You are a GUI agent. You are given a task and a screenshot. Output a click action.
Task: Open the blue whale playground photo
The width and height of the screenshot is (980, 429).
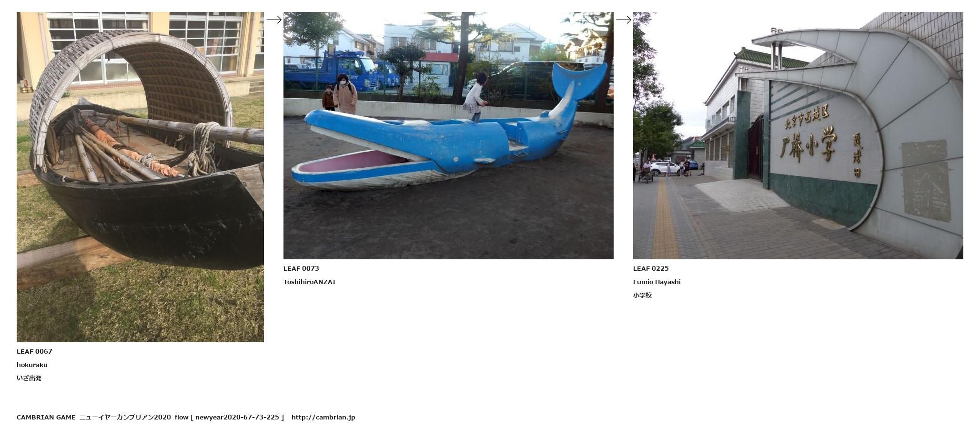[448, 135]
